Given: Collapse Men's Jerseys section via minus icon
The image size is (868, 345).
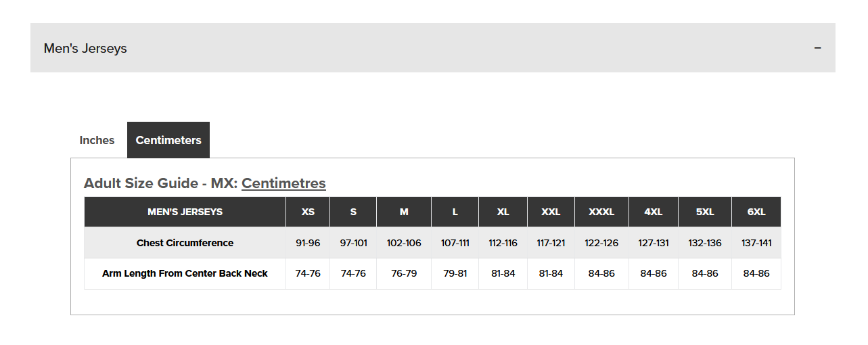Looking at the screenshot, I should coord(817,48).
